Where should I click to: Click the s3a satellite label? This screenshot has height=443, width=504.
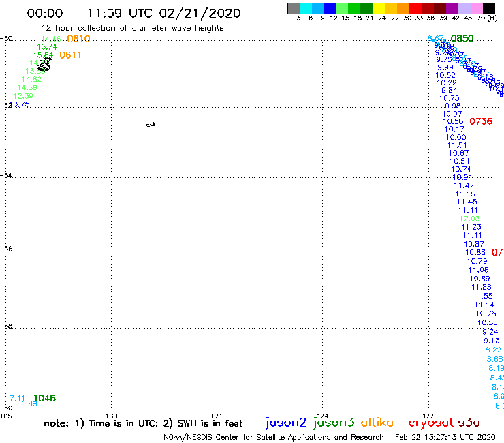click(469, 423)
